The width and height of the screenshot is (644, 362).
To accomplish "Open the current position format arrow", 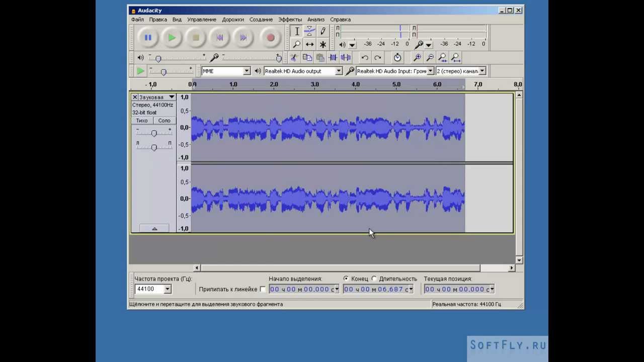I will tap(492, 289).
